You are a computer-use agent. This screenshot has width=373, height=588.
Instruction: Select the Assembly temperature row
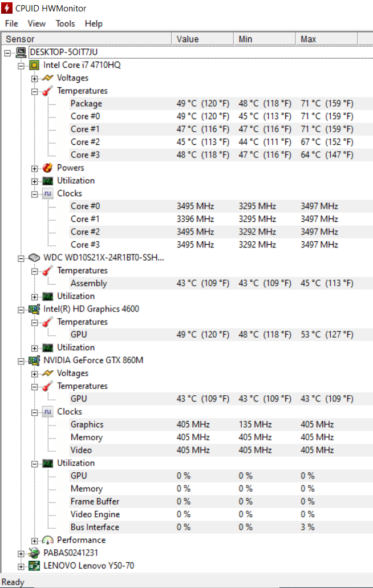click(x=221, y=283)
